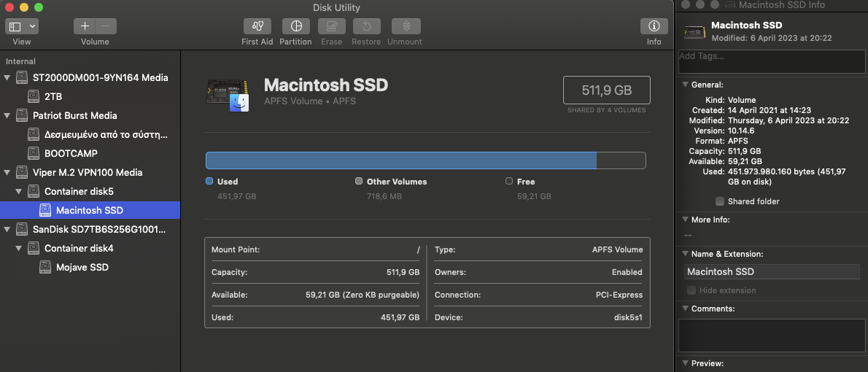Show disk Info from toolbar
868x372 pixels.
(x=654, y=26)
